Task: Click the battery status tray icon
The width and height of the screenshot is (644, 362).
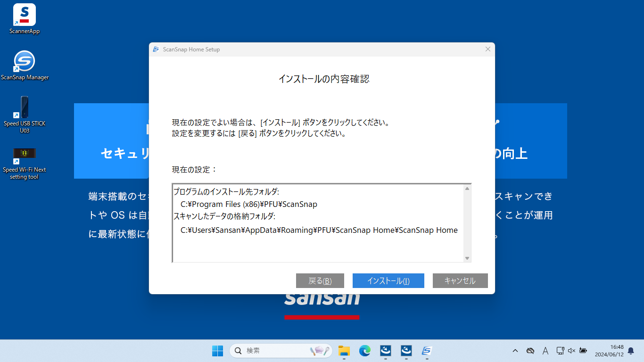Action: (x=583, y=351)
